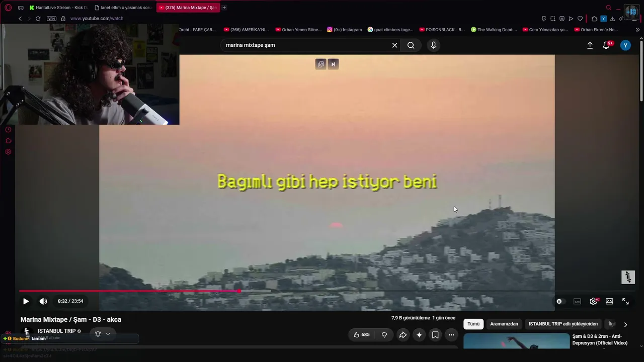Open video settings gear menu
This screenshot has height=362, width=644.
coord(593,301)
